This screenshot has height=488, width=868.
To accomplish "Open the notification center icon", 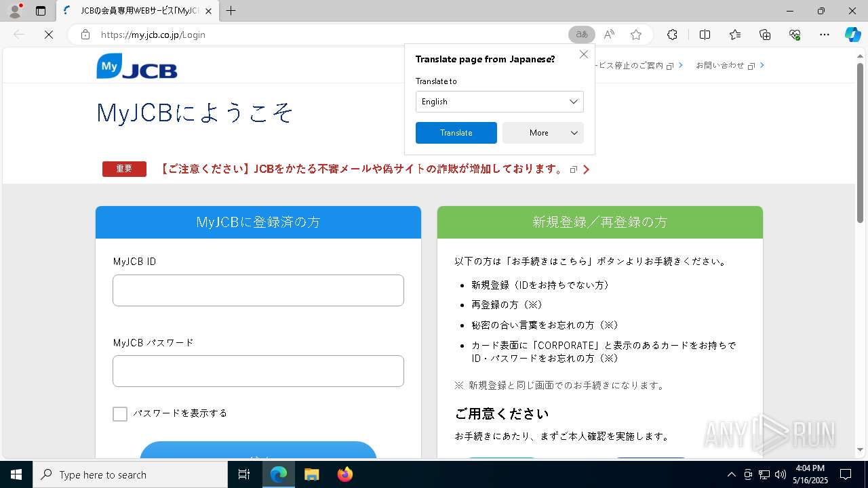I will pyautogui.click(x=846, y=474).
